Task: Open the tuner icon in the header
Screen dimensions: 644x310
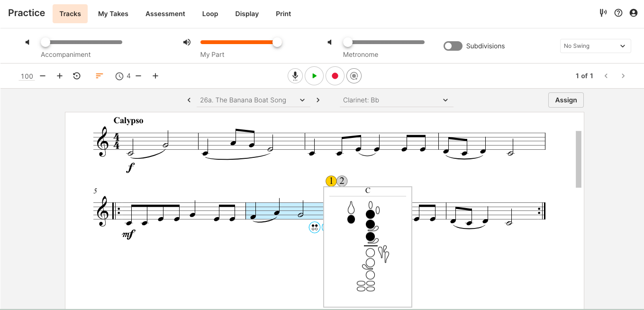Action: pyautogui.click(x=603, y=13)
